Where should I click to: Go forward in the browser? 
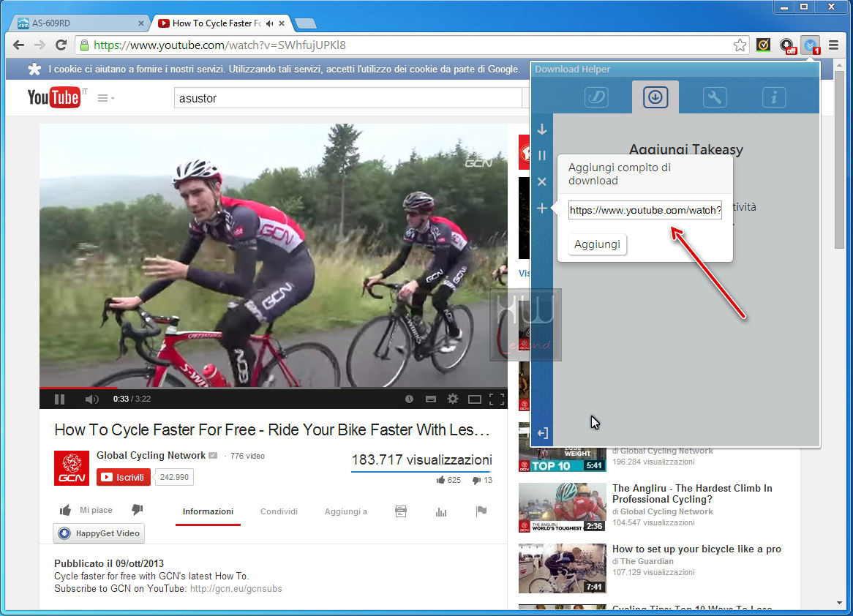click(x=40, y=45)
